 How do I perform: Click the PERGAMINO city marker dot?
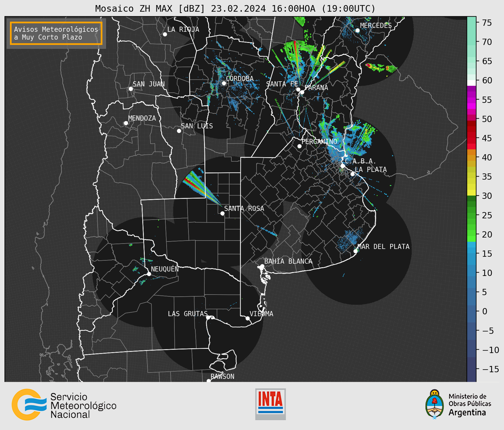[x=299, y=146]
